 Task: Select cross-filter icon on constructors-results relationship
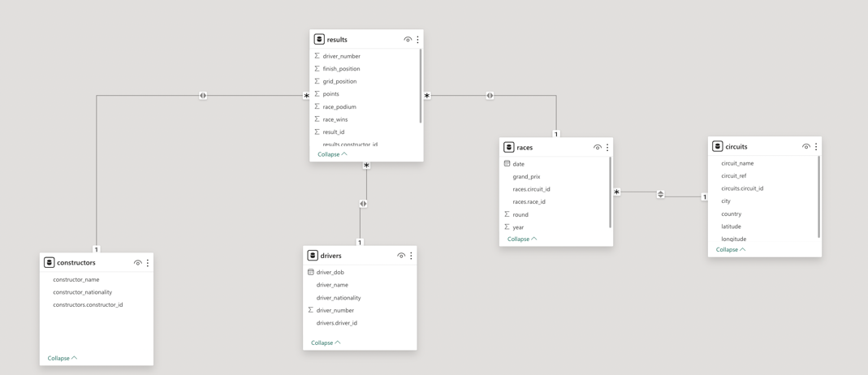[x=203, y=96]
